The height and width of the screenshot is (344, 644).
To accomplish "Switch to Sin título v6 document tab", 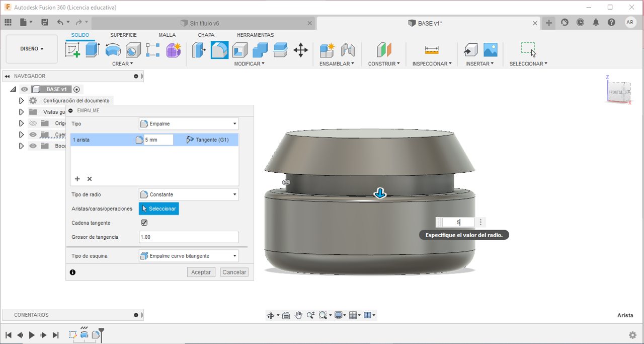I will (x=204, y=23).
